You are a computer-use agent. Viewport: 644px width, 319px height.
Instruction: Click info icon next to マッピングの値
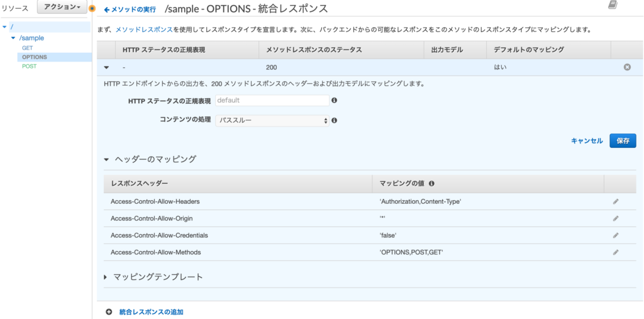432,184
